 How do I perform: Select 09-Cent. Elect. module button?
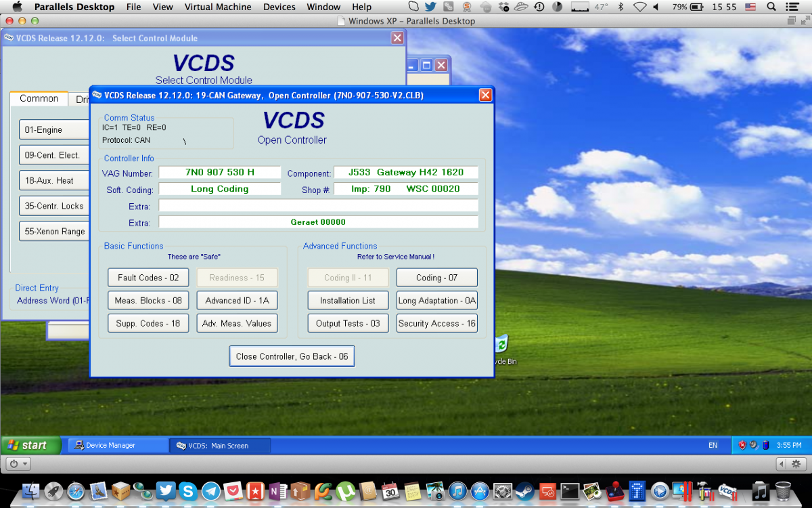point(54,155)
